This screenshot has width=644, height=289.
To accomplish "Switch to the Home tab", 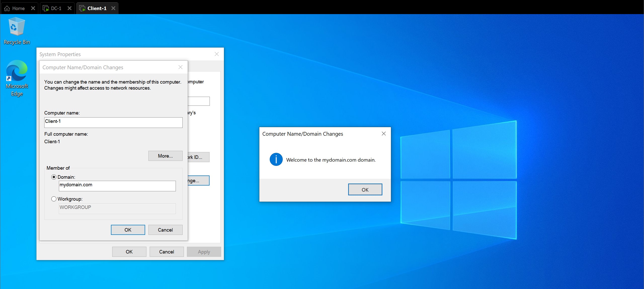I will click(18, 8).
